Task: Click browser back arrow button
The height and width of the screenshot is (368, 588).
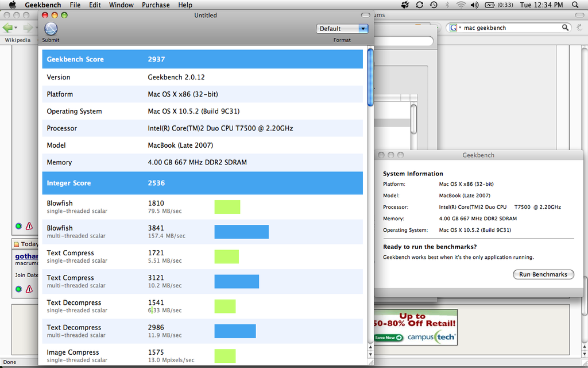Action: (7, 28)
